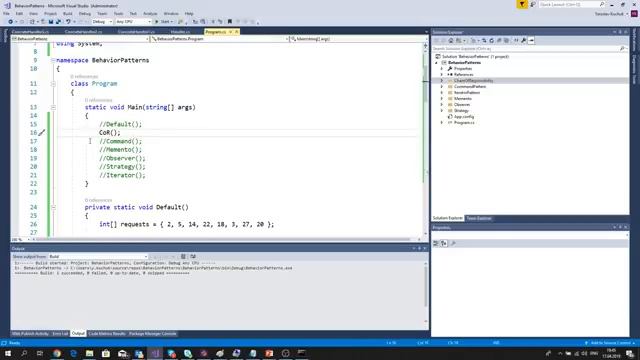
Task: Click Property Pages wrench icon in Properties panel
Action: point(453,243)
